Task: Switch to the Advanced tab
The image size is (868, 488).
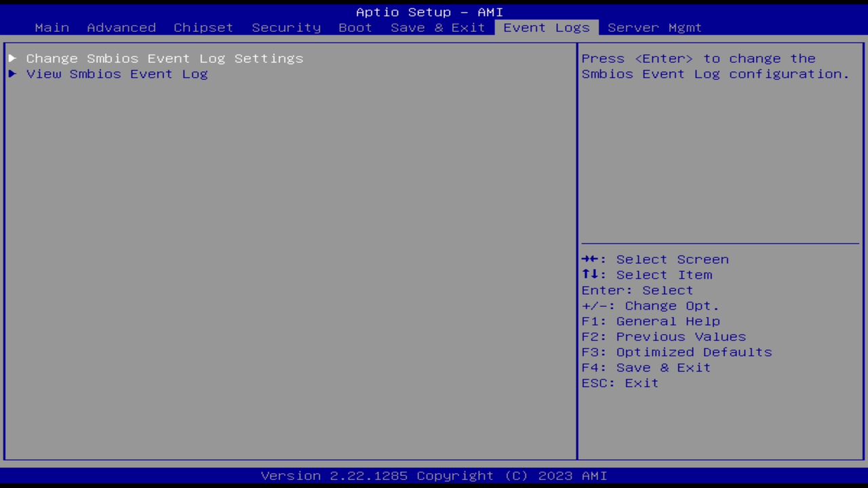Action: pyautogui.click(x=121, y=28)
